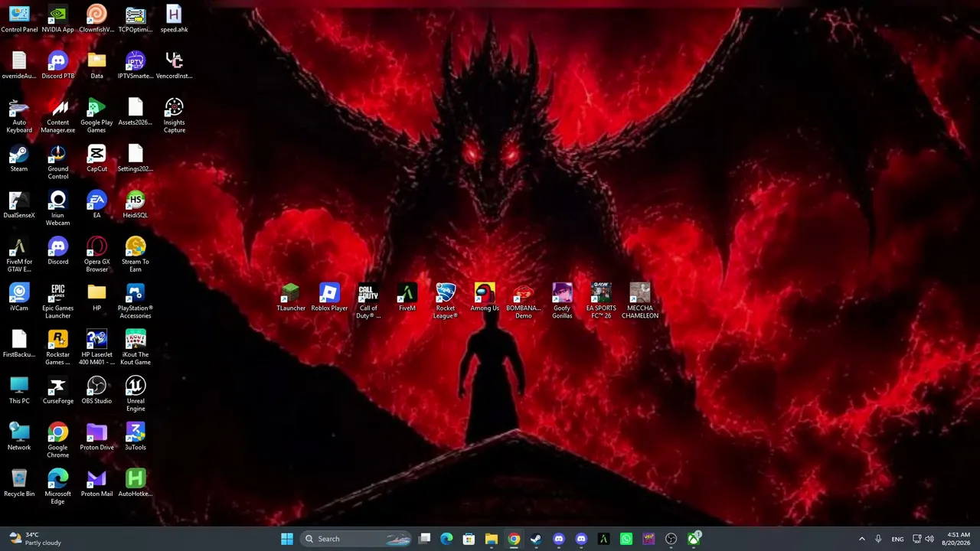The height and width of the screenshot is (551, 980).
Task: Open the taskbar clock and calendar
Action: (x=958, y=539)
